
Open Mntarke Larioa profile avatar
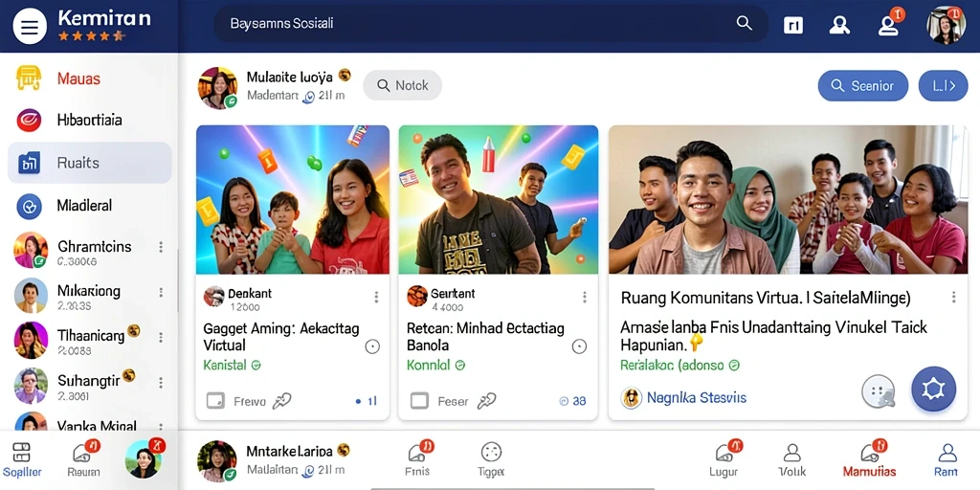(x=217, y=461)
